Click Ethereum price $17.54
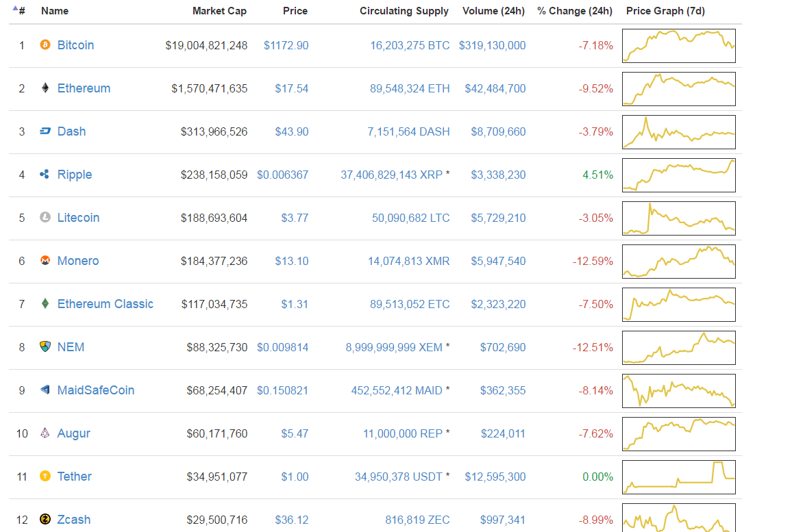This screenshot has height=532, width=792. 291,88
